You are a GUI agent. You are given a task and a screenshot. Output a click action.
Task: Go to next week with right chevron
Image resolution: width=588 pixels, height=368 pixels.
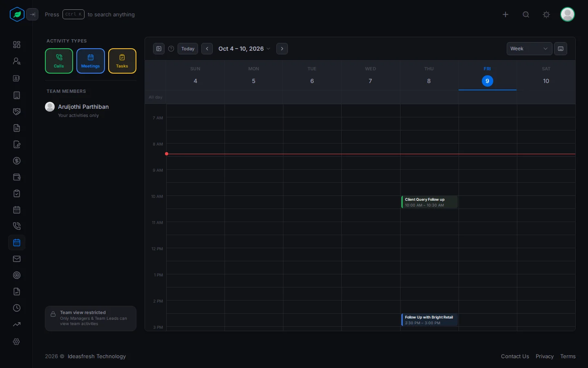coord(282,49)
